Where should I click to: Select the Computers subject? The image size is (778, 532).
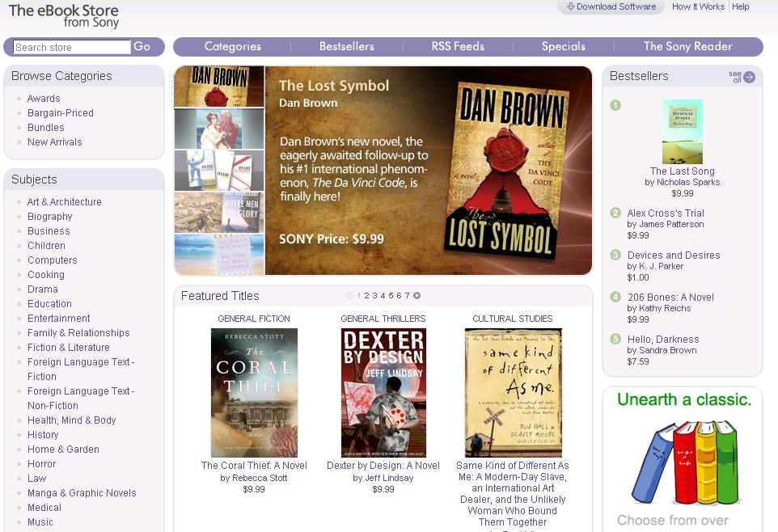point(52,260)
